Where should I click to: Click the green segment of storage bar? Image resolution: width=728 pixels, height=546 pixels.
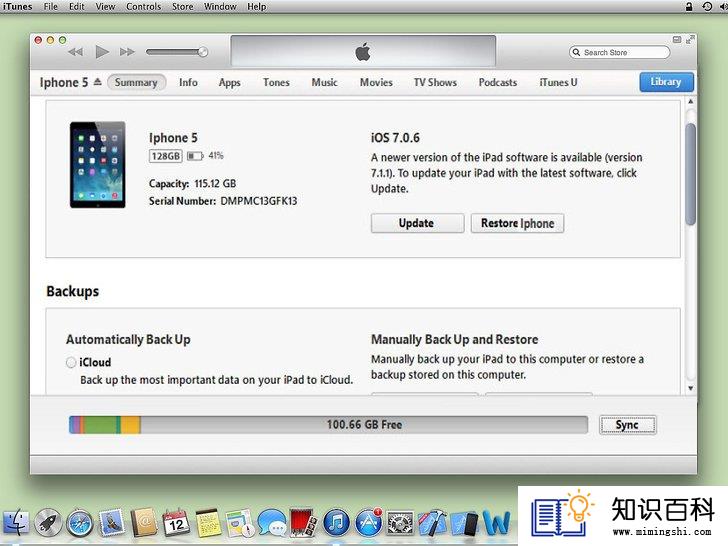[x=100, y=424]
